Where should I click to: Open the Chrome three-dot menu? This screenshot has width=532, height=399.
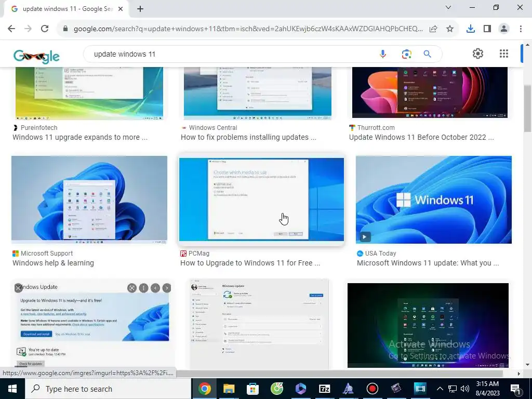(521, 29)
